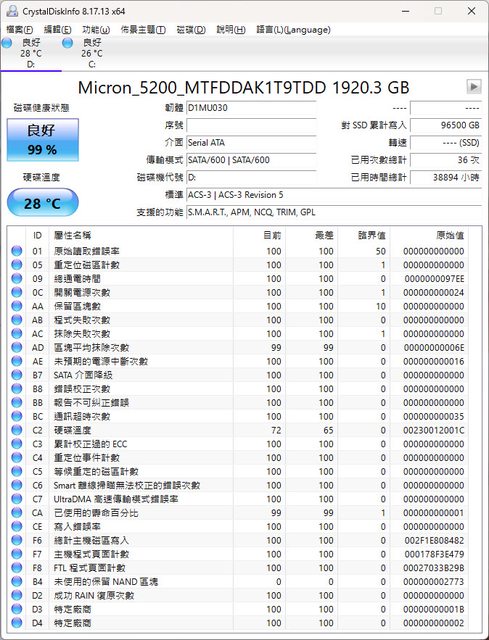Click status icon for attribute 05
The image size is (489, 640).
17,265
